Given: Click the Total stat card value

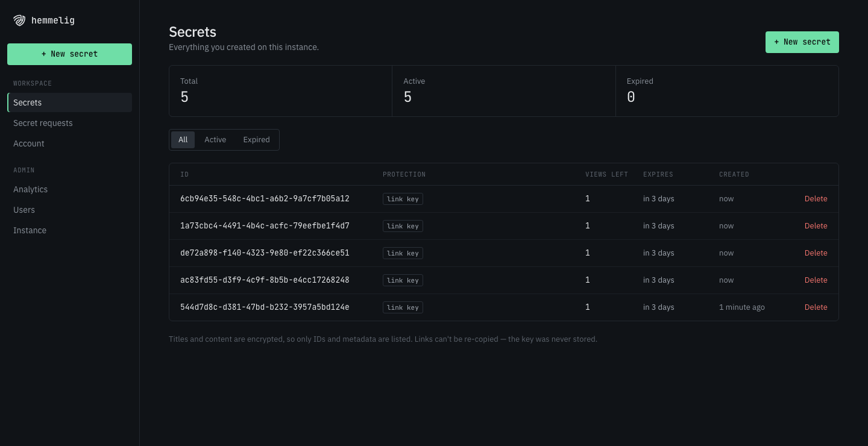Looking at the screenshot, I should tap(184, 97).
